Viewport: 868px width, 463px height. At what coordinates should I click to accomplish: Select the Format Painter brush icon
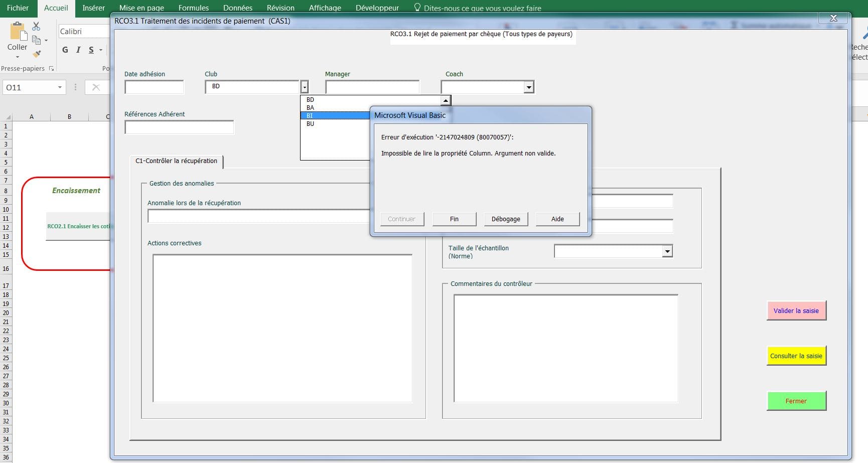pos(36,54)
